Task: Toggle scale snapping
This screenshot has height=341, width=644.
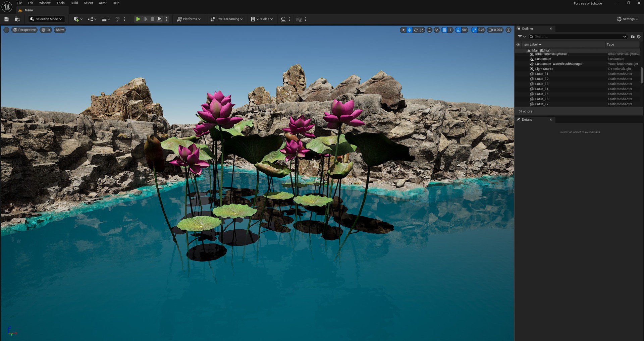Action: tap(474, 30)
